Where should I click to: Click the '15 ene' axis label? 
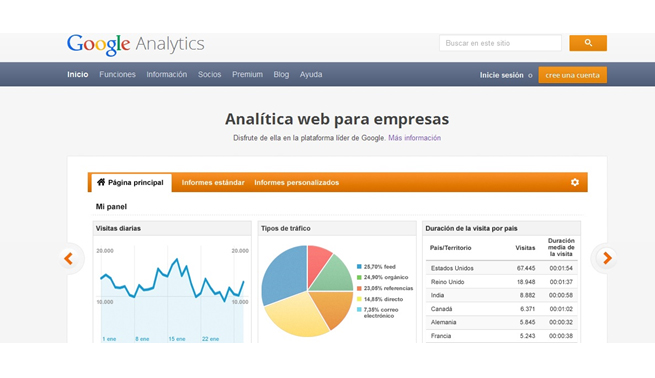[x=177, y=339]
